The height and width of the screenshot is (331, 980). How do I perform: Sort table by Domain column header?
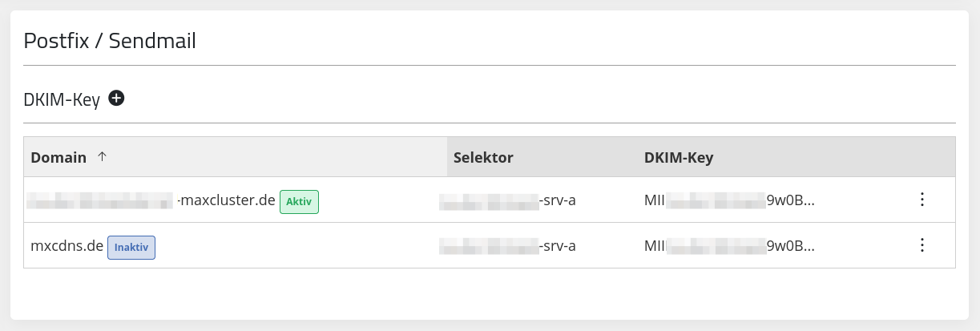click(58, 158)
